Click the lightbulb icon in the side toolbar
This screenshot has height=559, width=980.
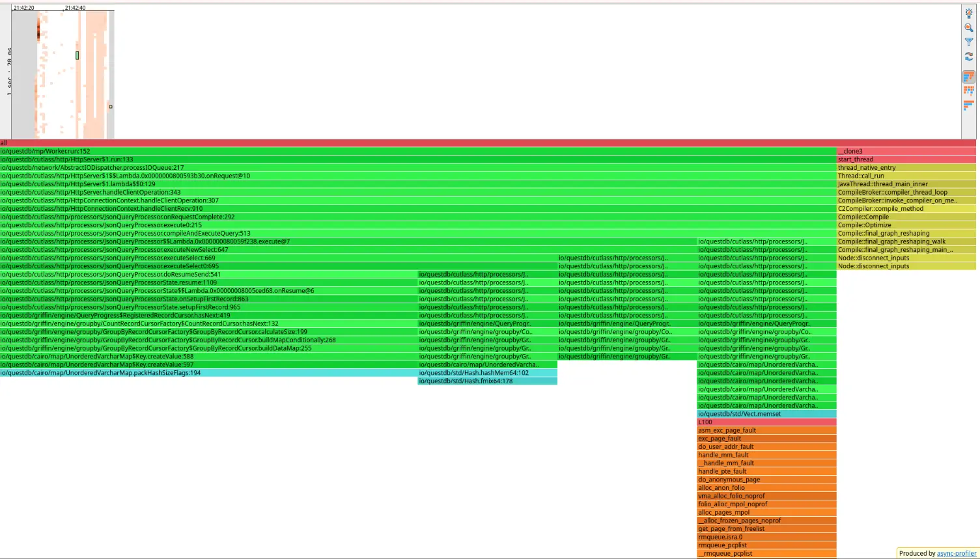coord(968,13)
